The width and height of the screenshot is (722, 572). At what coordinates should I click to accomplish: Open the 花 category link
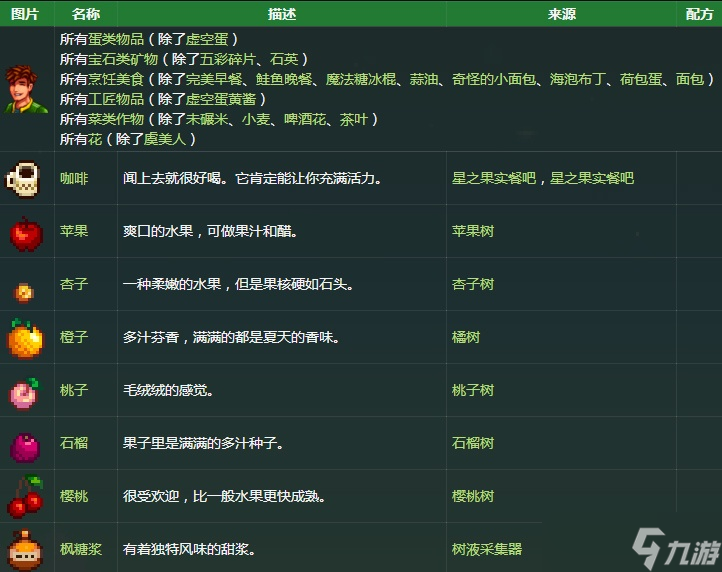[x=95, y=139]
